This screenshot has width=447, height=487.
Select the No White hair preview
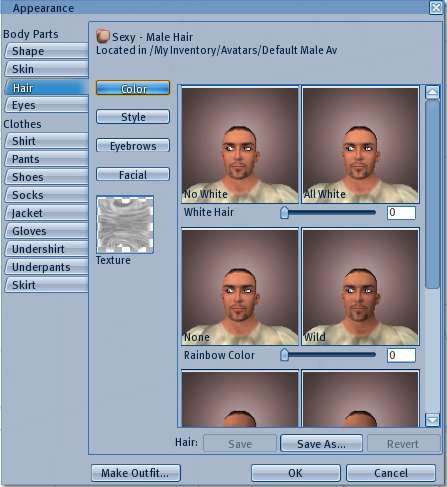(x=240, y=145)
